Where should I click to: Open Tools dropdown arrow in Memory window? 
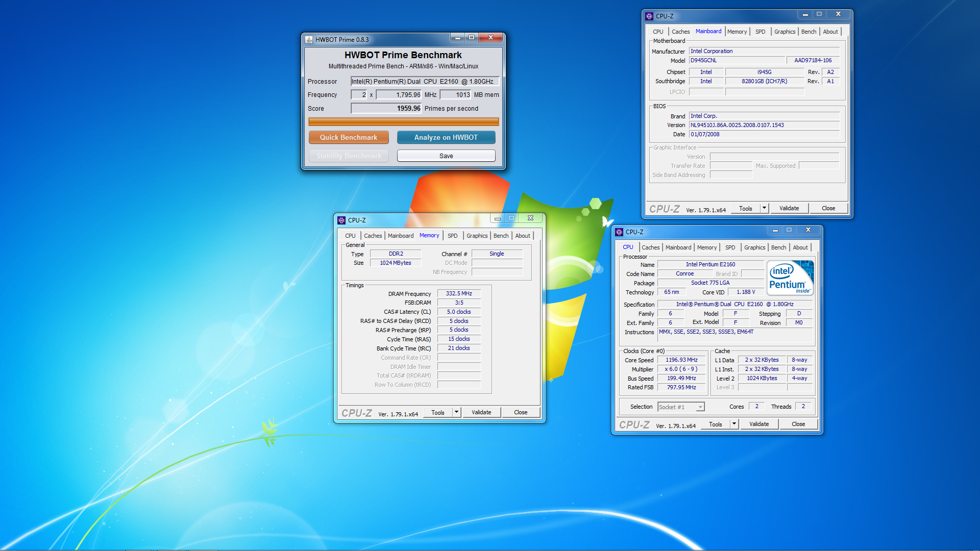456,412
